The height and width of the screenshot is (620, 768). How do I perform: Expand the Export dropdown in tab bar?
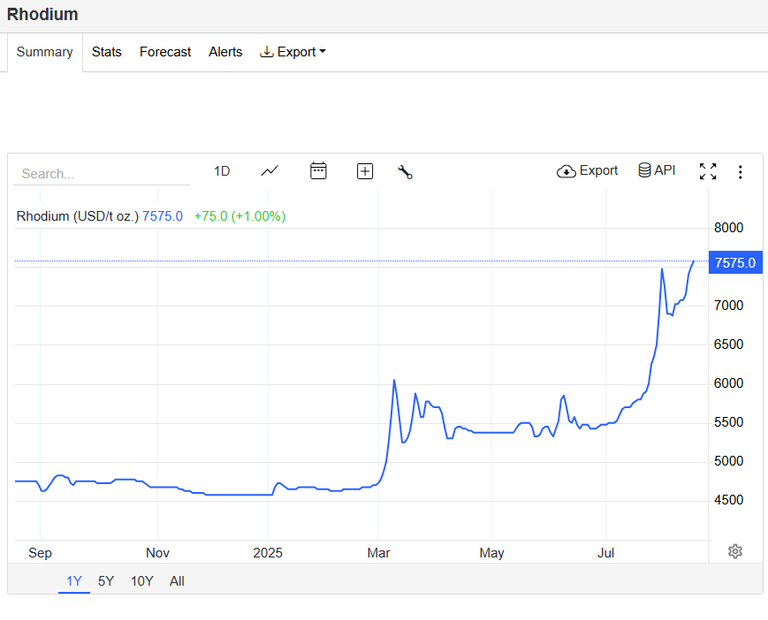pos(292,52)
